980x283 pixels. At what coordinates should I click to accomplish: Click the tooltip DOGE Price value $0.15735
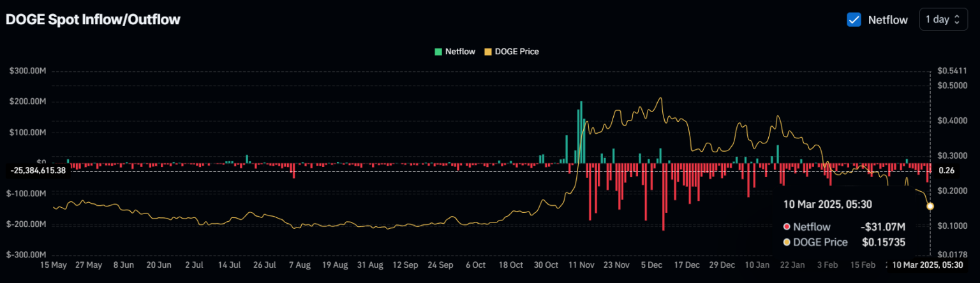(x=884, y=242)
